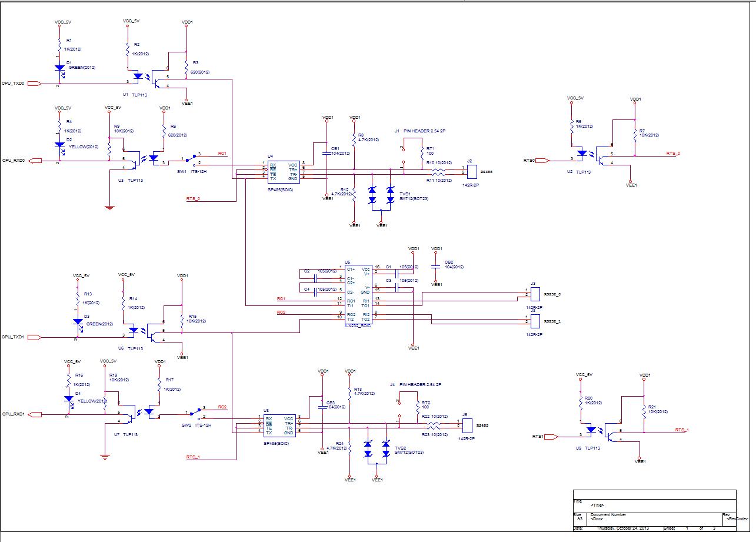The height and width of the screenshot is (542, 756).
Task: Click the 'U7 TLP113' reference label
Action: pos(125,434)
